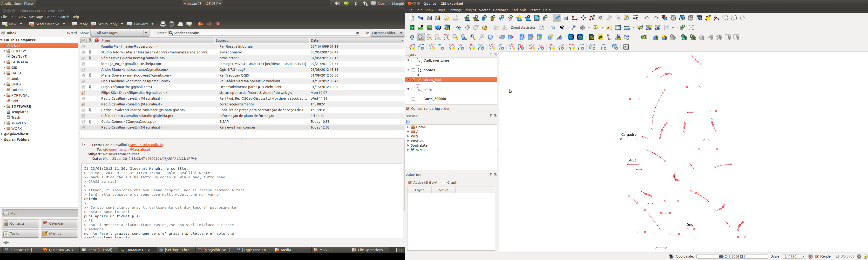Open the Message menu in Evolution
This screenshot has width=868, height=260.
pos(35,17)
